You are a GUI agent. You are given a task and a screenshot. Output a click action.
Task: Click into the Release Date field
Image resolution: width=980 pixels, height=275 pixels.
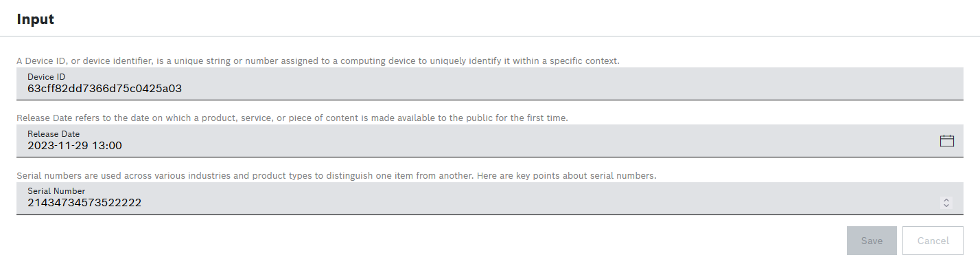[x=480, y=141]
